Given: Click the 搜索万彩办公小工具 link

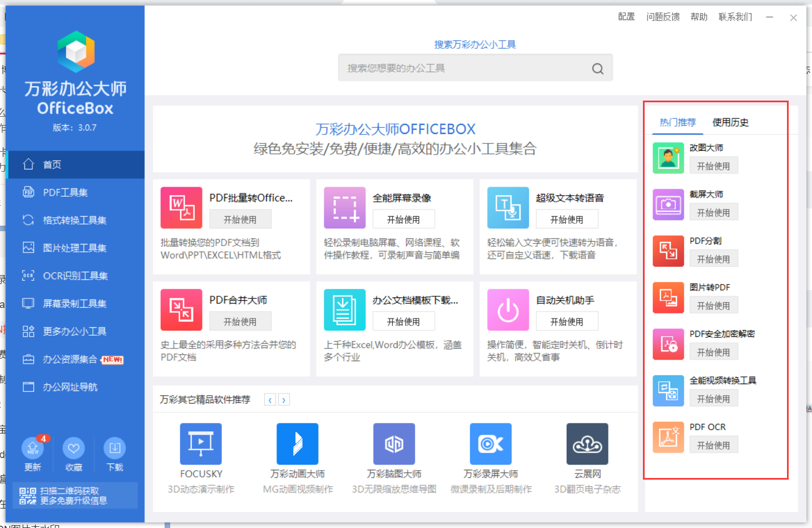Looking at the screenshot, I should [475, 44].
